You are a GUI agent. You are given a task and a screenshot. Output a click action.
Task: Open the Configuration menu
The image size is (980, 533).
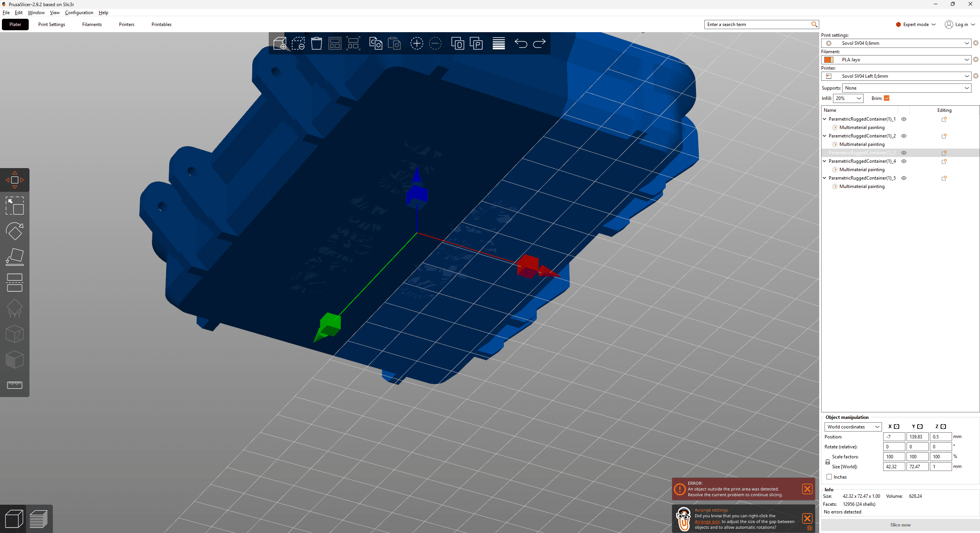coord(79,13)
